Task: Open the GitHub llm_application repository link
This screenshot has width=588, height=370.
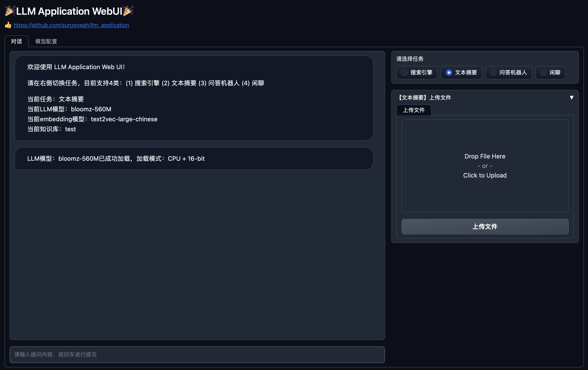Action: [x=71, y=25]
